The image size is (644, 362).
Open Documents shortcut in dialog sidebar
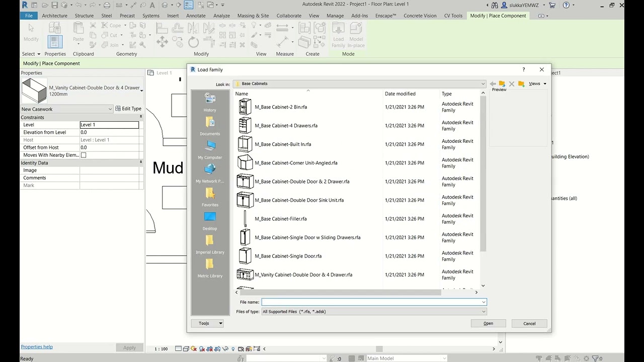[210, 126]
